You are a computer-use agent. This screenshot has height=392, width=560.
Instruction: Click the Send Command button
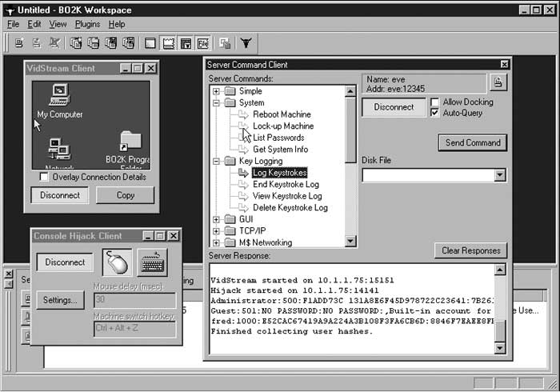click(473, 143)
